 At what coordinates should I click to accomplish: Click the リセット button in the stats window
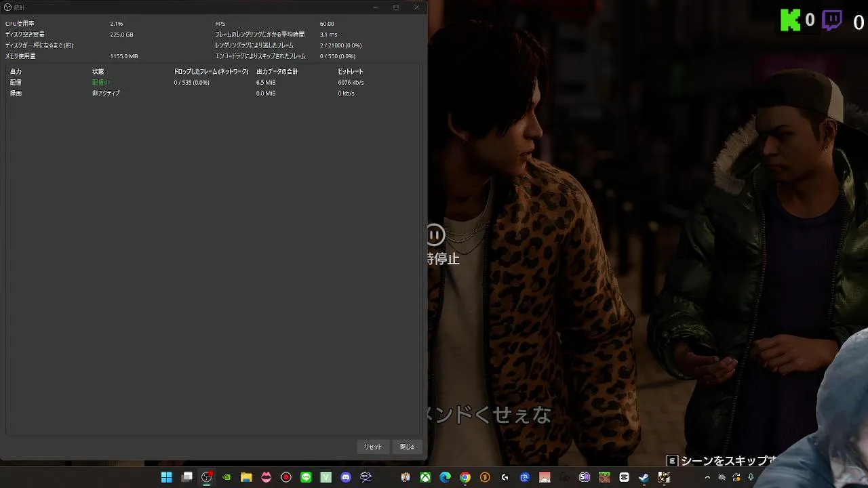(x=373, y=447)
